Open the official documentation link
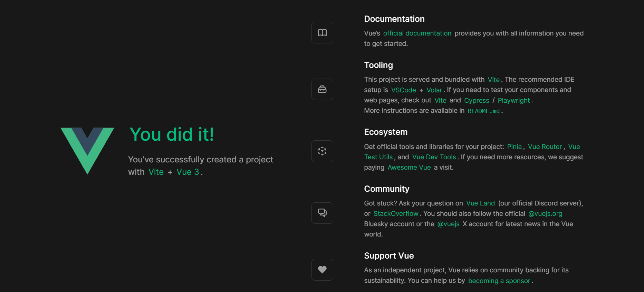Image resolution: width=644 pixels, height=292 pixels. [x=417, y=33]
